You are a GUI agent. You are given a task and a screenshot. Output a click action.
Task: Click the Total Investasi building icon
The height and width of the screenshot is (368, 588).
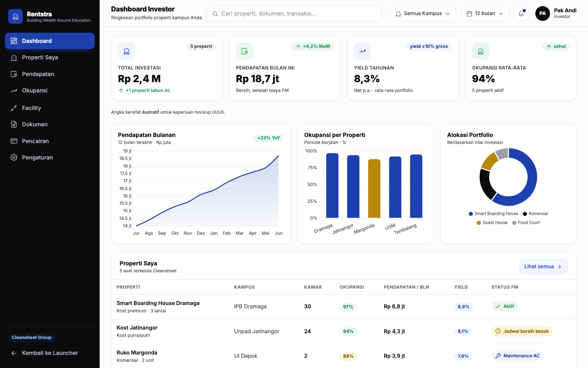tap(127, 51)
